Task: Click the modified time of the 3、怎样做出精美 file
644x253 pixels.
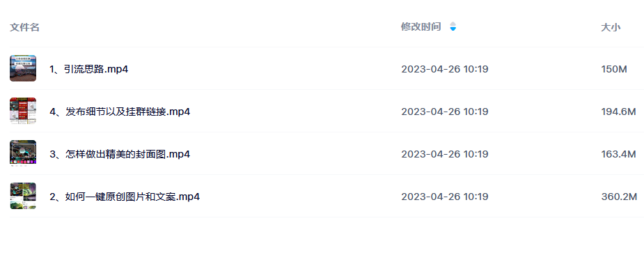Action: [x=445, y=154]
